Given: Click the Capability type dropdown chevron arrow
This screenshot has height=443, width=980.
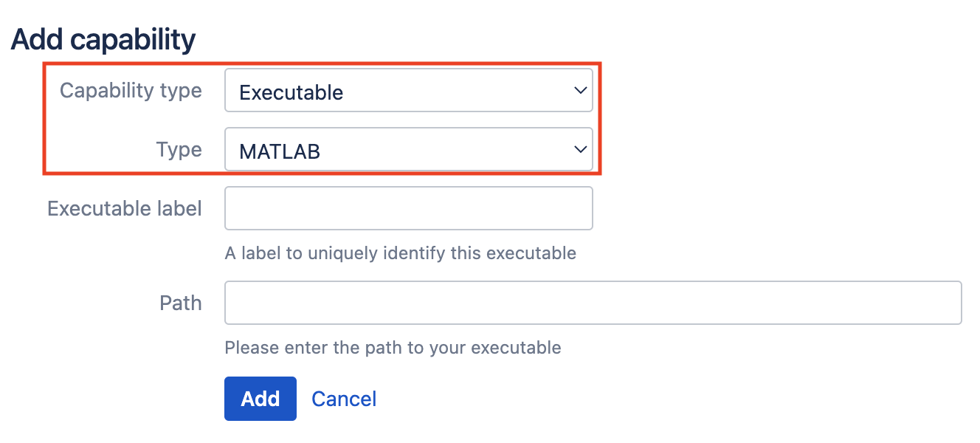Looking at the screenshot, I should click(579, 91).
